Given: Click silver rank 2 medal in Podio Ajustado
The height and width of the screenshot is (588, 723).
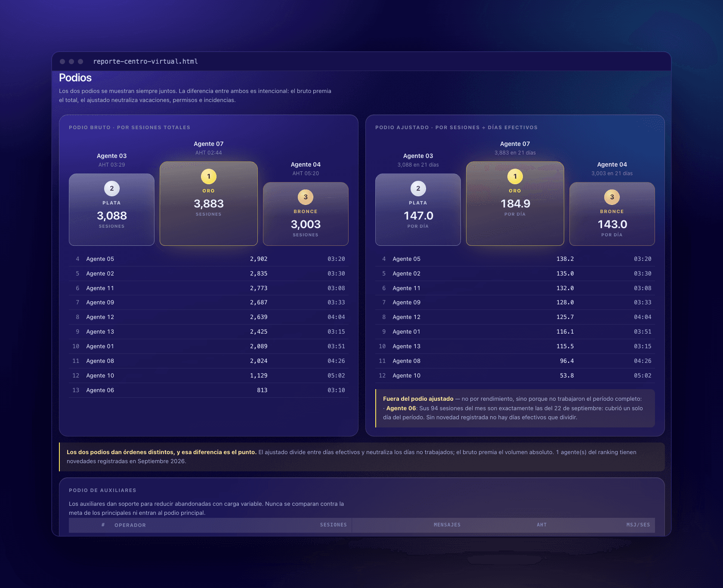Looking at the screenshot, I should coord(418,189).
